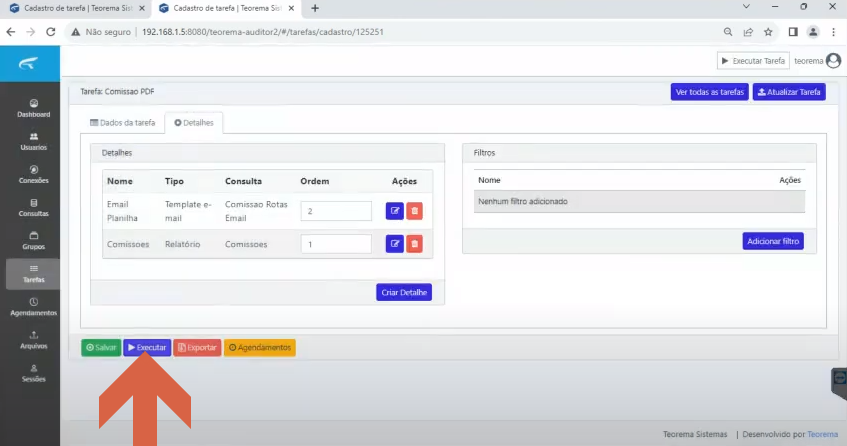Open the teorema user avatar menu
Viewport: 847px width, 446px height.
[833, 61]
